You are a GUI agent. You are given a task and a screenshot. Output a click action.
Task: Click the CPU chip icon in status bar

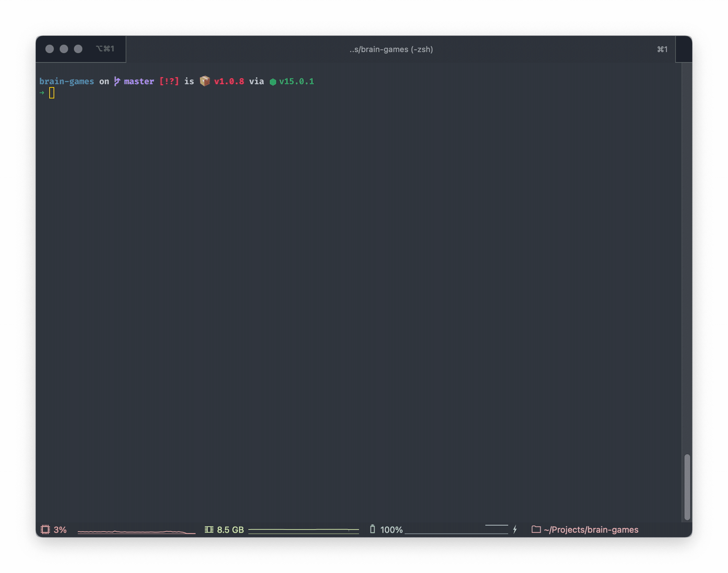(45, 529)
